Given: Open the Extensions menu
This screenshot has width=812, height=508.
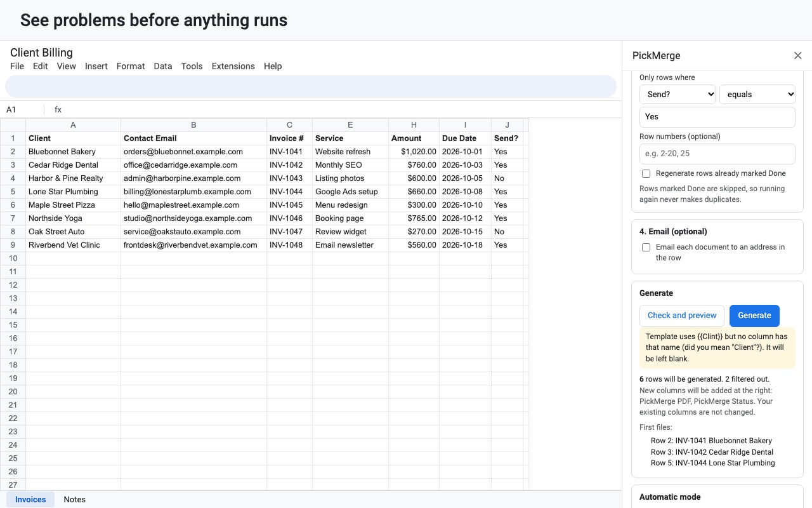Looking at the screenshot, I should [x=233, y=66].
